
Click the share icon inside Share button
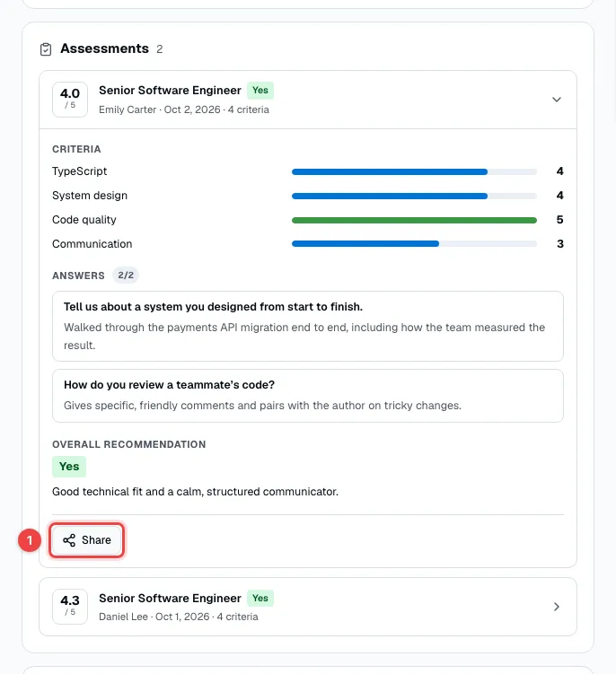69,540
